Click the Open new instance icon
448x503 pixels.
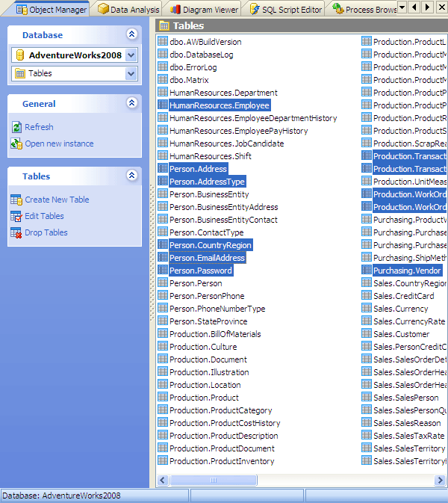(16, 144)
